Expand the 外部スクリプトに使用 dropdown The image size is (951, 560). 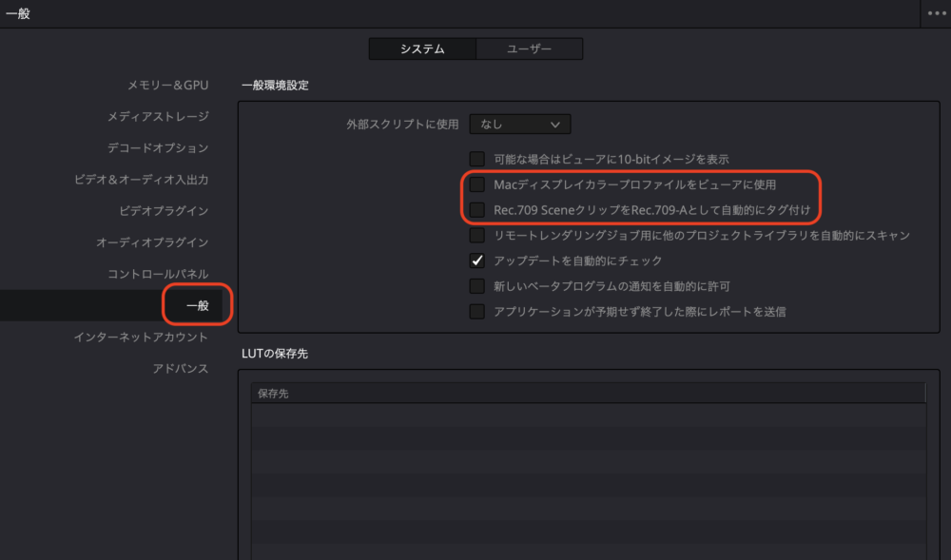pos(520,124)
